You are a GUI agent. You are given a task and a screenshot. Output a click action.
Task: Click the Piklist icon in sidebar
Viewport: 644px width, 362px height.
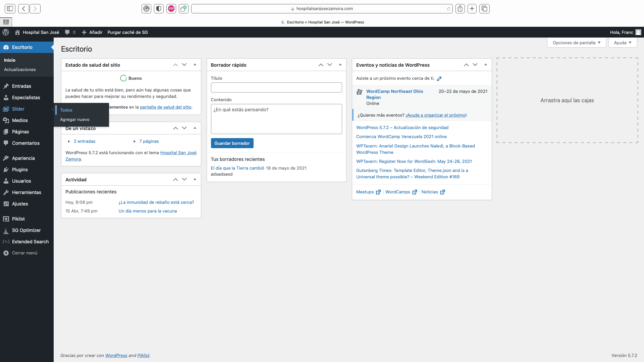click(x=6, y=219)
